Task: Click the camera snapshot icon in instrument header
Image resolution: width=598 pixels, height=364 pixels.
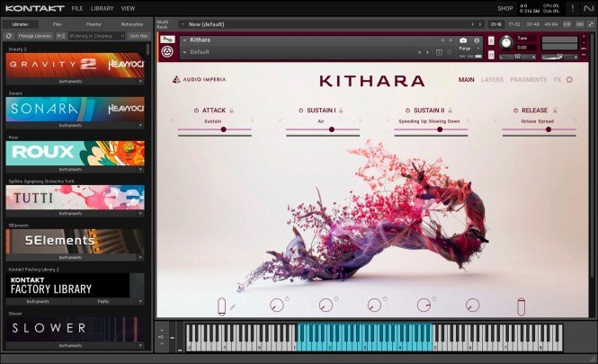Action: [463, 40]
